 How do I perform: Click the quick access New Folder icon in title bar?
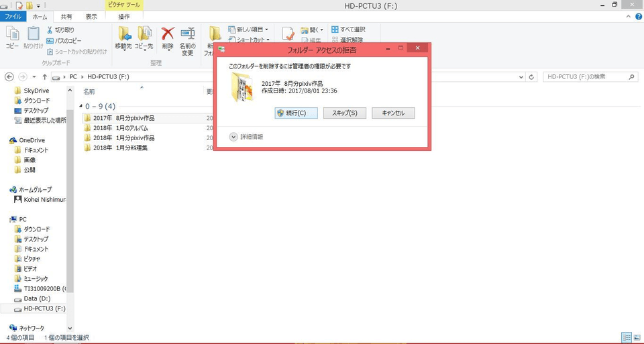(30, 5)
